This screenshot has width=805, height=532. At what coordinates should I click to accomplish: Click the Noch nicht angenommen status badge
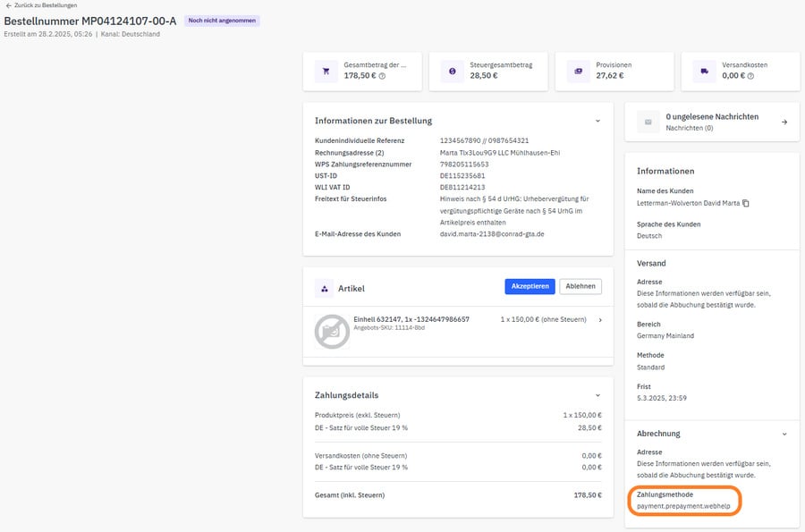tap(222, 21)
